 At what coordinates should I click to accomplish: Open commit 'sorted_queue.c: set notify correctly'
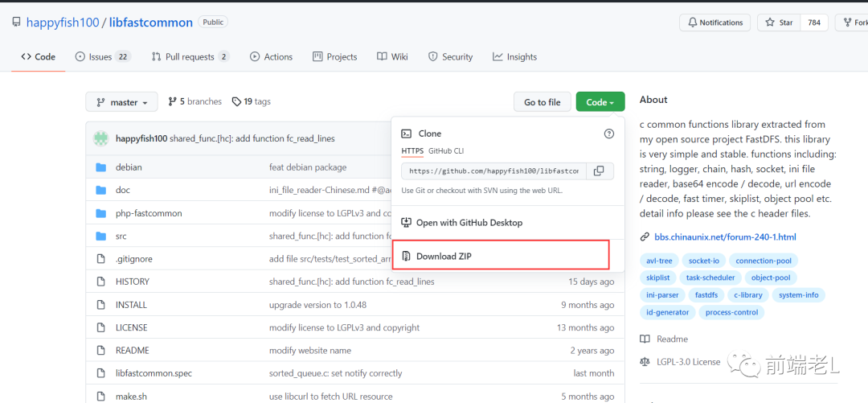335,373
